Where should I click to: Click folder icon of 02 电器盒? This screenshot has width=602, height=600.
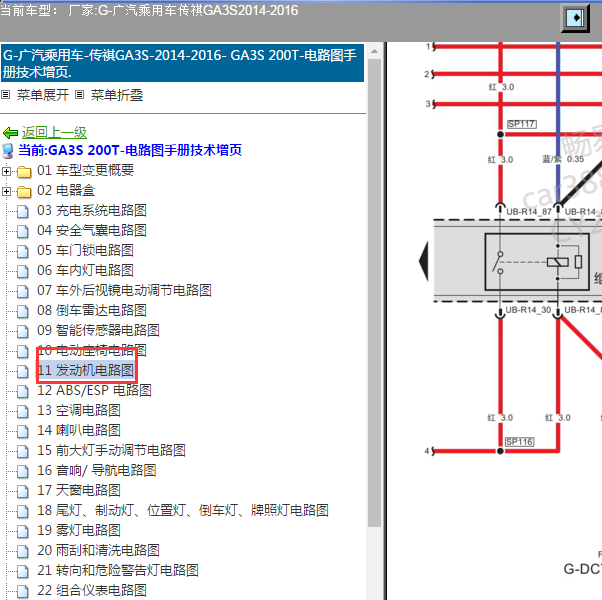coord(24,192)
